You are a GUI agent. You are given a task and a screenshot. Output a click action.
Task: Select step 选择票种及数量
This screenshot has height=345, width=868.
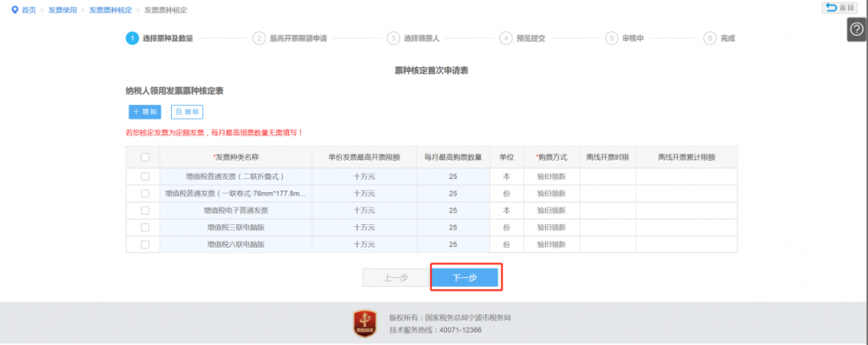point(168,39)
